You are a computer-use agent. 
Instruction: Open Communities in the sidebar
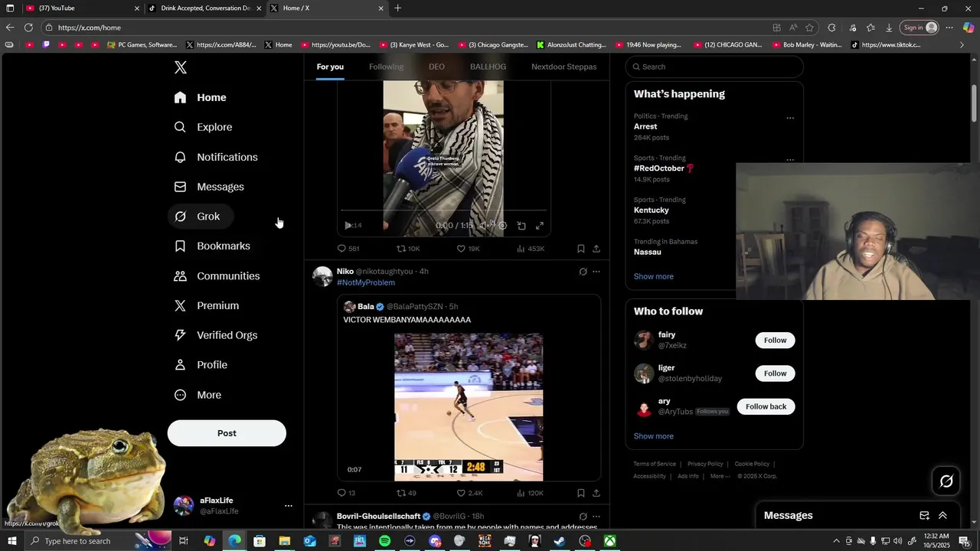(x=217, y=275)
